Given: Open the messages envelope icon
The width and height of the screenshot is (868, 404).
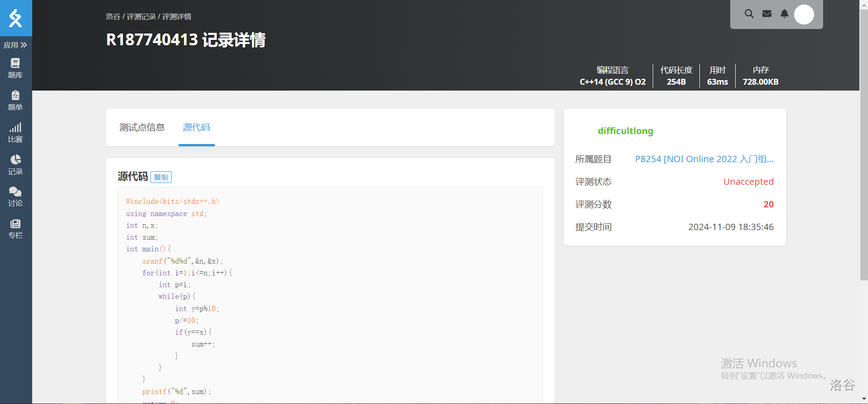Looking at the screenshot, I should click(x=767, y=14).
